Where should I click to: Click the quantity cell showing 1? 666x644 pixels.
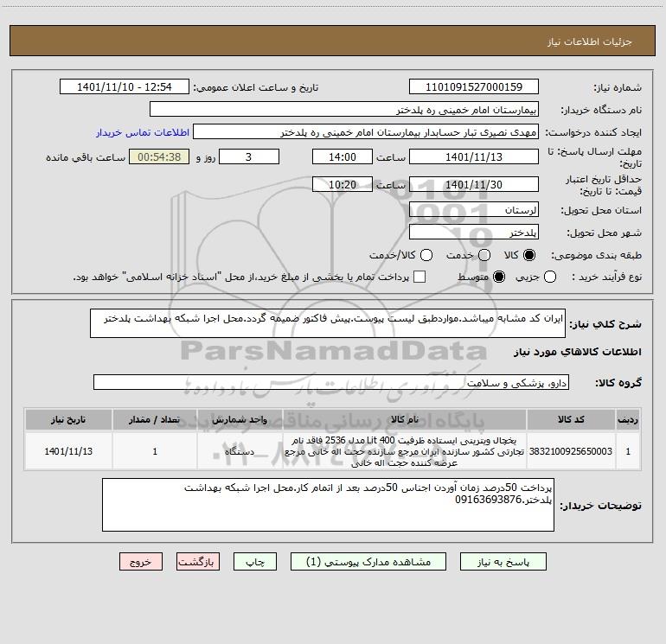(x=155, y=451)
